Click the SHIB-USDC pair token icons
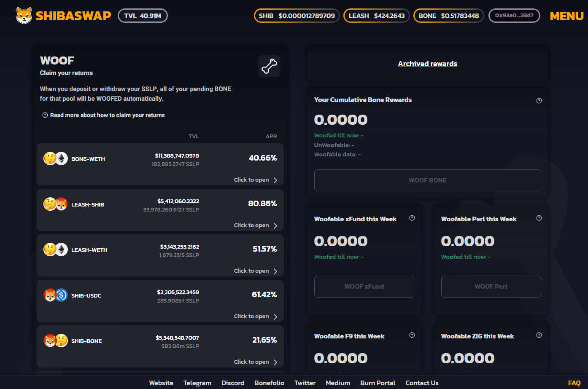Screen dimensions: 588x389 coord(56,295)
